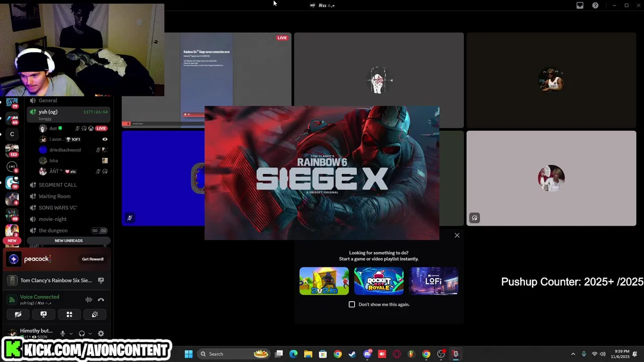Screen dimensions: 644x362
Task: Click the volume icon in system tray
Action: point(603,354)
